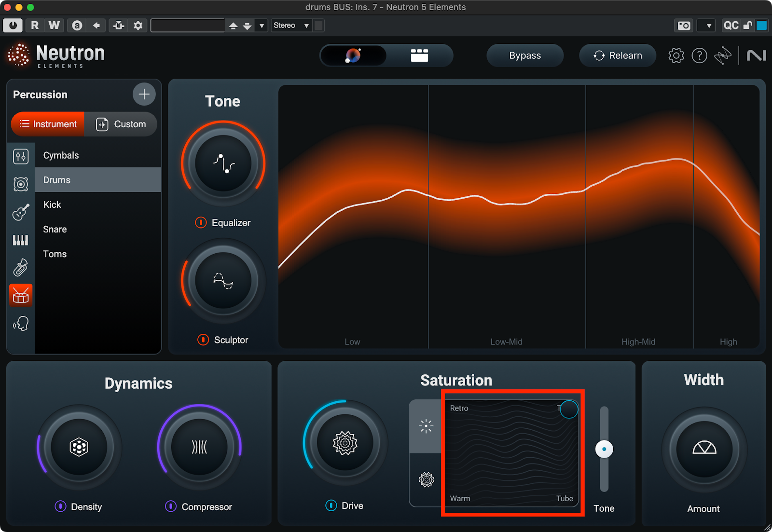Screen dimensions: 772x532
Task: Select the Instrument tab
Action: point(48,124)
